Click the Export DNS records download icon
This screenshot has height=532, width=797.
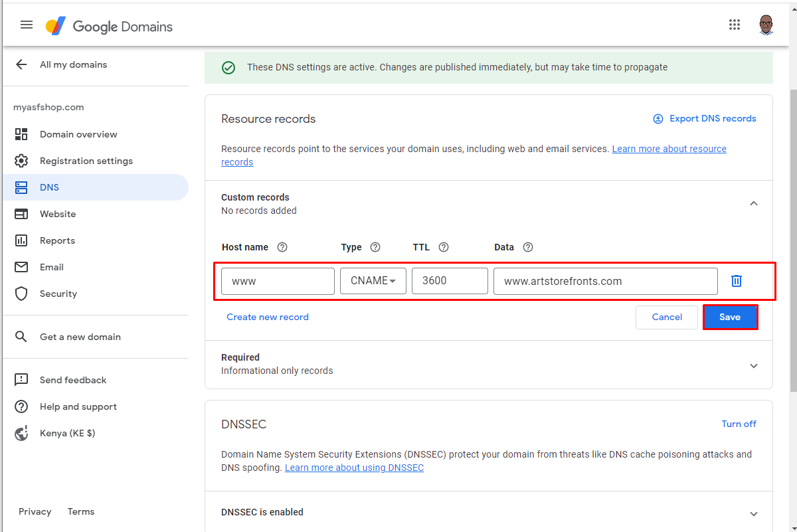click(x=658, y=118)
